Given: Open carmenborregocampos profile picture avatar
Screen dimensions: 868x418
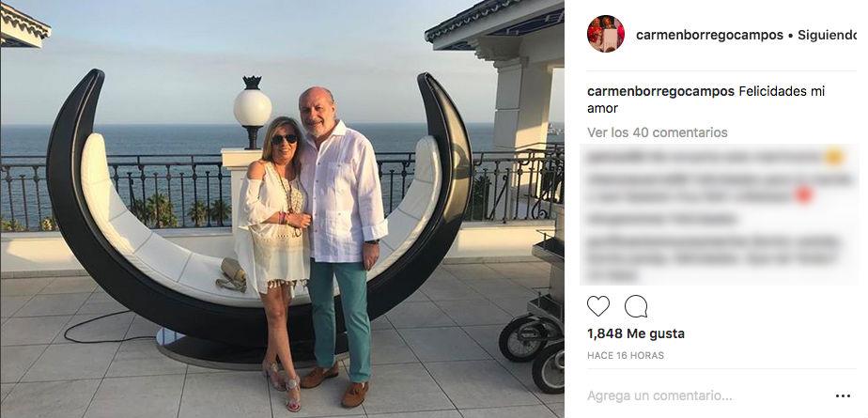Looking at the screenshot, I should pyautogui.click(x=606, y=34).
